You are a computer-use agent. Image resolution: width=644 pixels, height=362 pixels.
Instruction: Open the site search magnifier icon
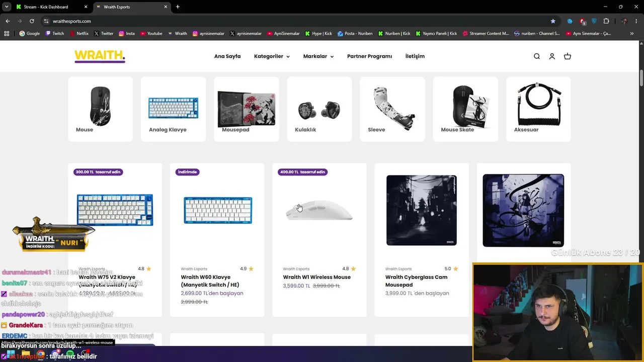[x=537, y=56]
